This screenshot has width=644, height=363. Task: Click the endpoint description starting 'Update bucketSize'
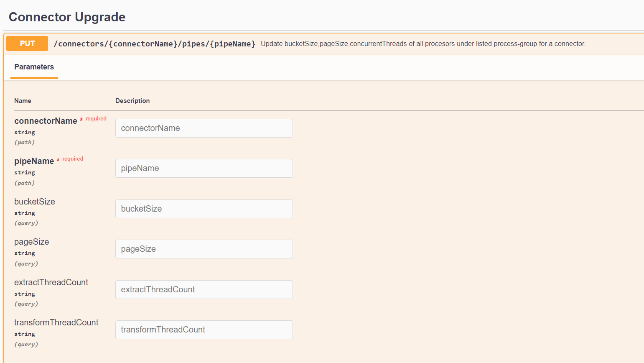pyautogui.click(x=423, y=44)
